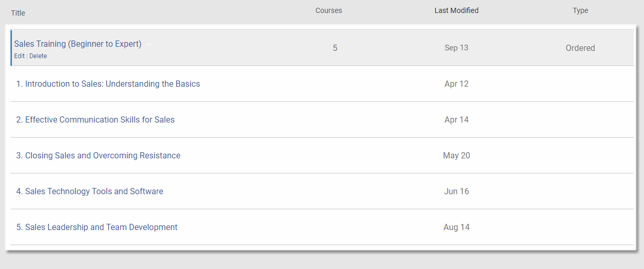Sort by the Type column header
Image resolution: width=644 pixels, height=269 pixels.
pos(581,10)
